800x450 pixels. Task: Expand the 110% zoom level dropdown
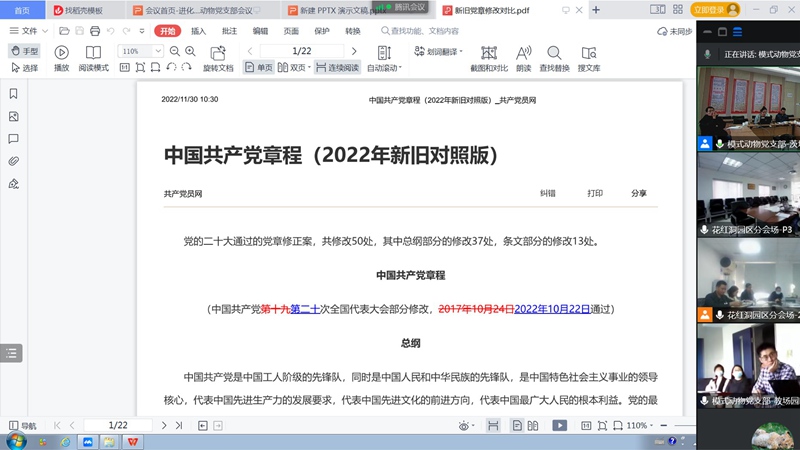click(x=159, y=51)
